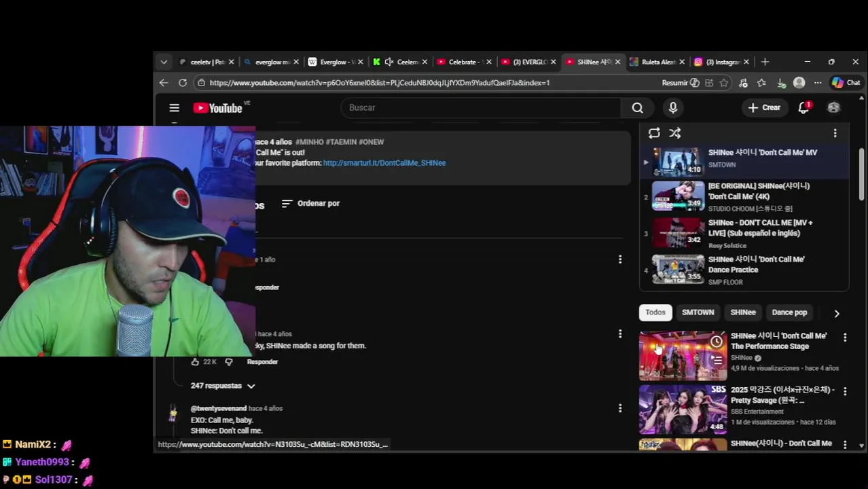The image size is (868, 489).
Task: Open the Chat sidebar button
Action: tap(846, 83)
